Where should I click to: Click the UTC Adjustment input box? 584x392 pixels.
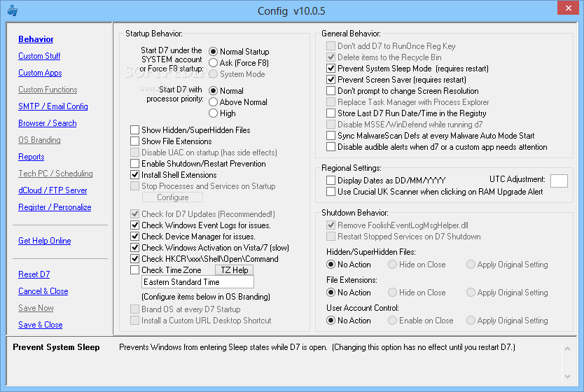[559, 181]
